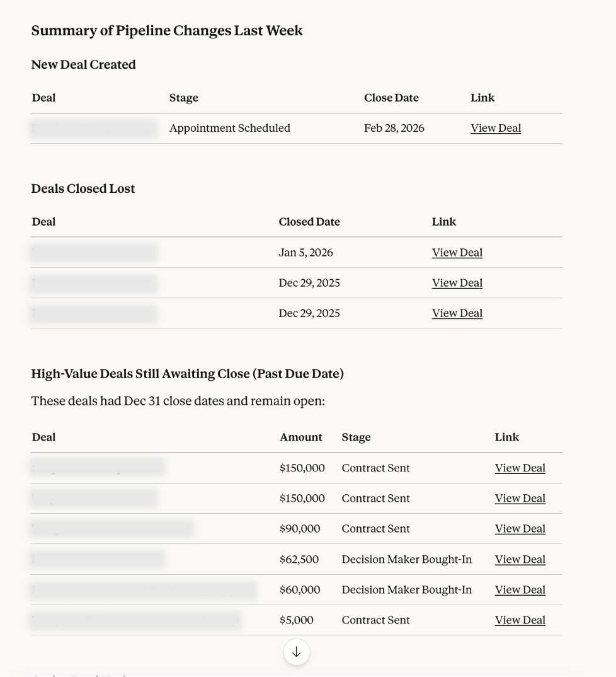
Task: Click the blurred deal name in New Deal Created
Action: (94, 129)
